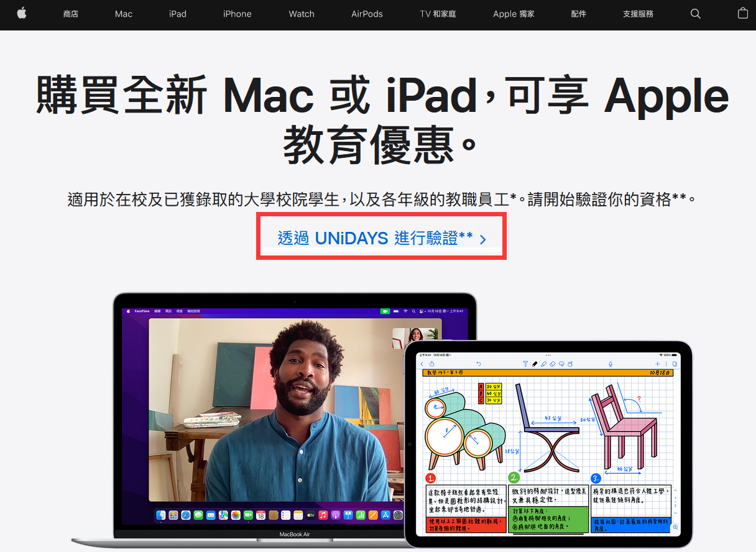Open the iPhone navigation item

[237, 14]
